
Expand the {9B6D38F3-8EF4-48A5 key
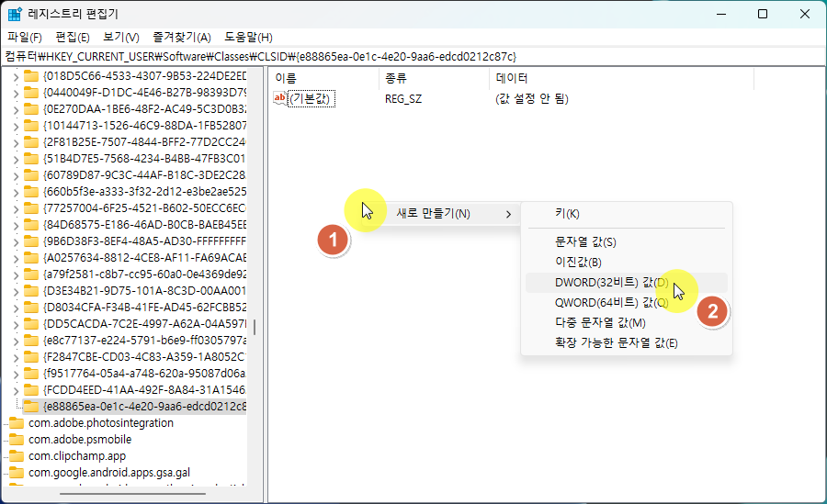click(16, 242)
